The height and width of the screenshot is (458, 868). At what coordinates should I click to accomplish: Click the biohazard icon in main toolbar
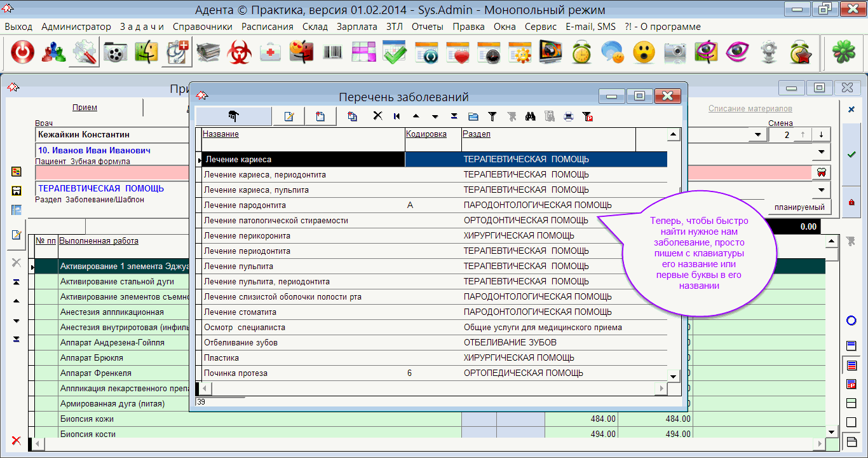tap(240, 53)
